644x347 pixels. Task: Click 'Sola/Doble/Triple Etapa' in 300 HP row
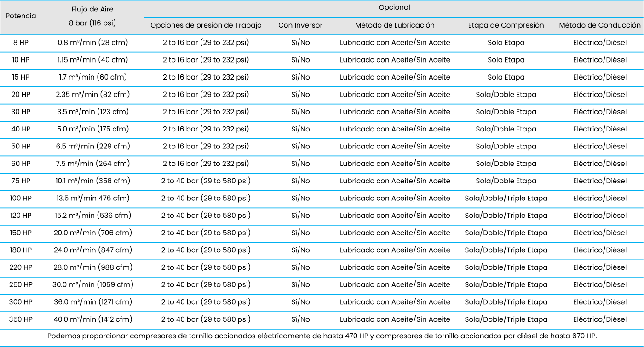506,302
